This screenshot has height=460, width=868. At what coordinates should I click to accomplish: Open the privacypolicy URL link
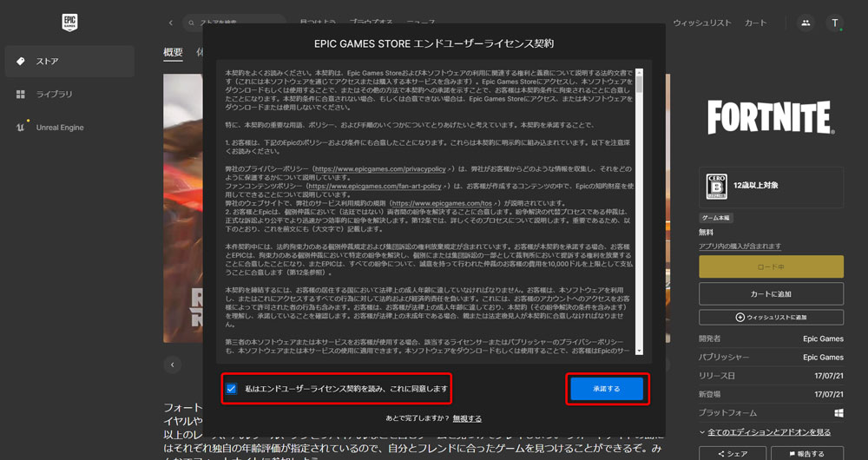[382, 169]
